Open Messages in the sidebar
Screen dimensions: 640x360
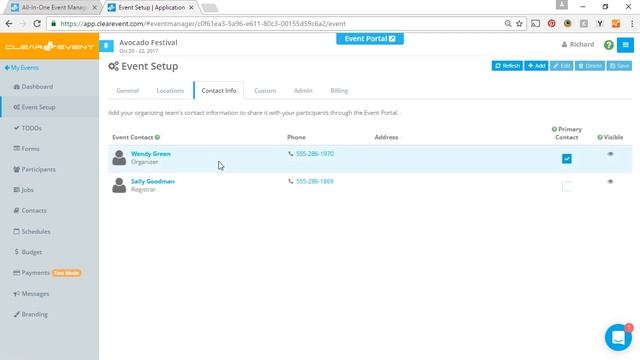click(31, 293)
